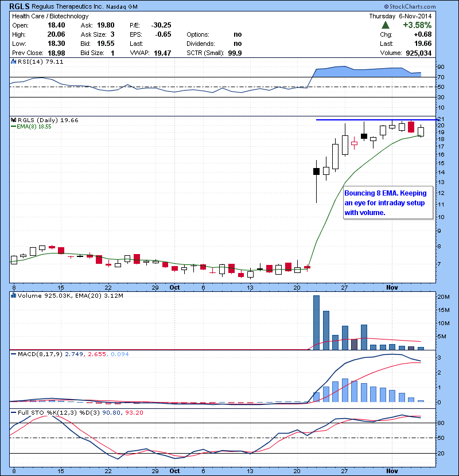
Task: Click the Open value 18.40
Action: coord(56,25)
